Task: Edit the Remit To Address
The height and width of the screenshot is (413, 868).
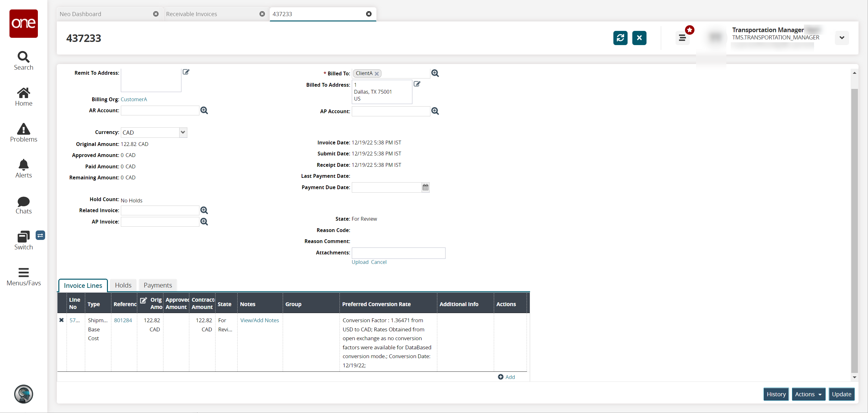Action: pyautogui.click(x=186, y=72)
